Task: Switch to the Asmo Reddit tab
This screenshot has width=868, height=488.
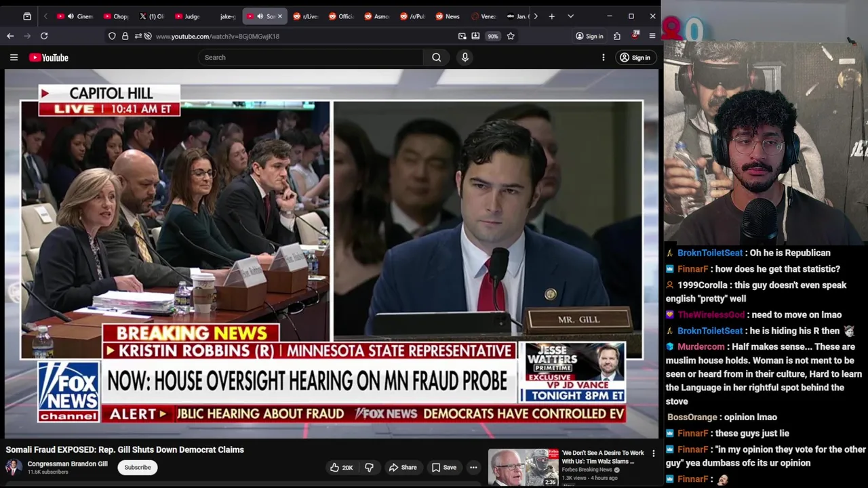Action: click(377, 16)
